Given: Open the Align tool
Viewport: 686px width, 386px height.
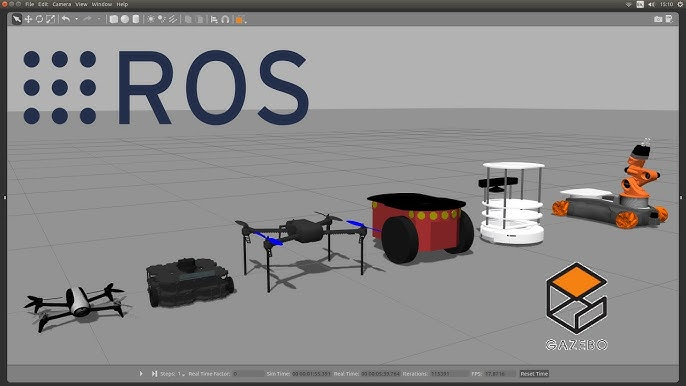Looking at the screenshot, I should [x=214, y=19].
